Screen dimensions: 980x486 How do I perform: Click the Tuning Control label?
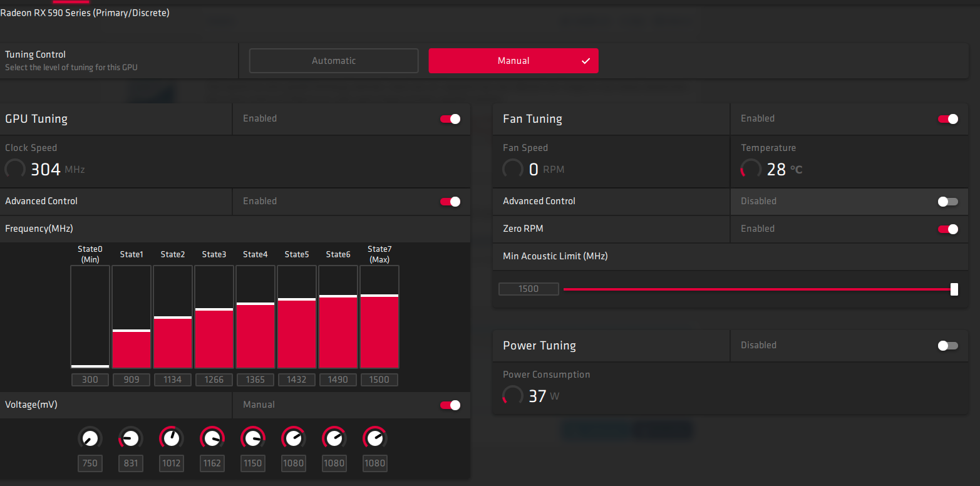tap(35, 54)
